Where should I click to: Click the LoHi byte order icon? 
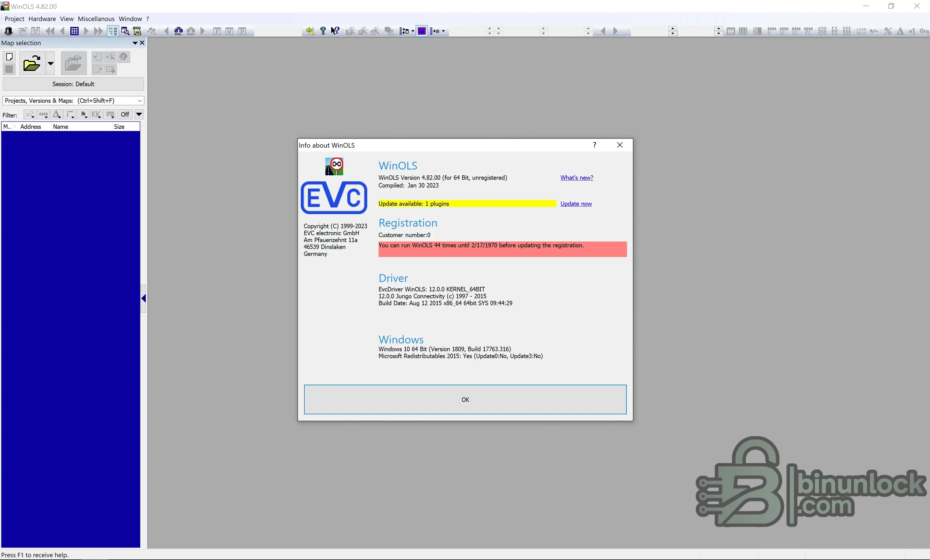pos(861,31)
